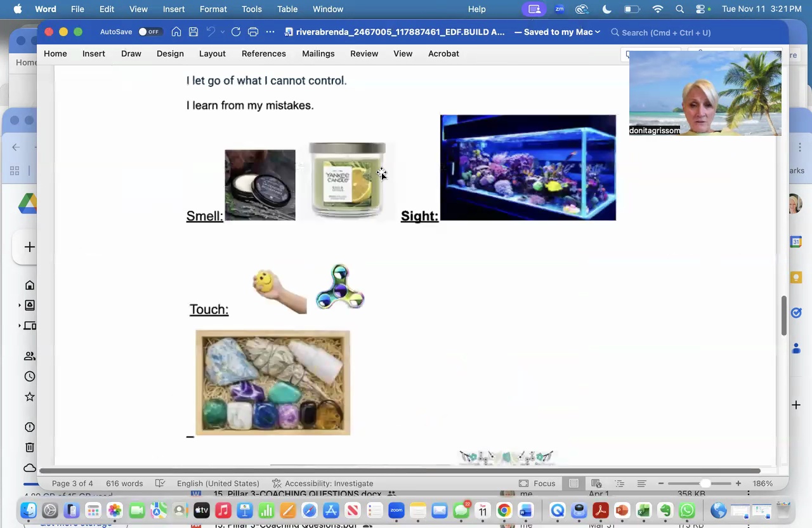Image resolution: width=812 pixels, height=528 pixels.
Task: Select the yellow stress ball image
Action: [x=279, y=291]
